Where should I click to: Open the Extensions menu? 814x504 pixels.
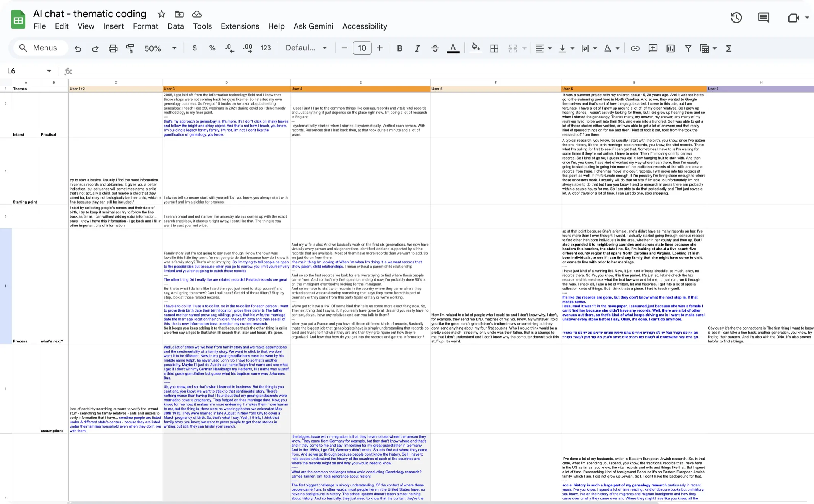(x=240, y=26)
